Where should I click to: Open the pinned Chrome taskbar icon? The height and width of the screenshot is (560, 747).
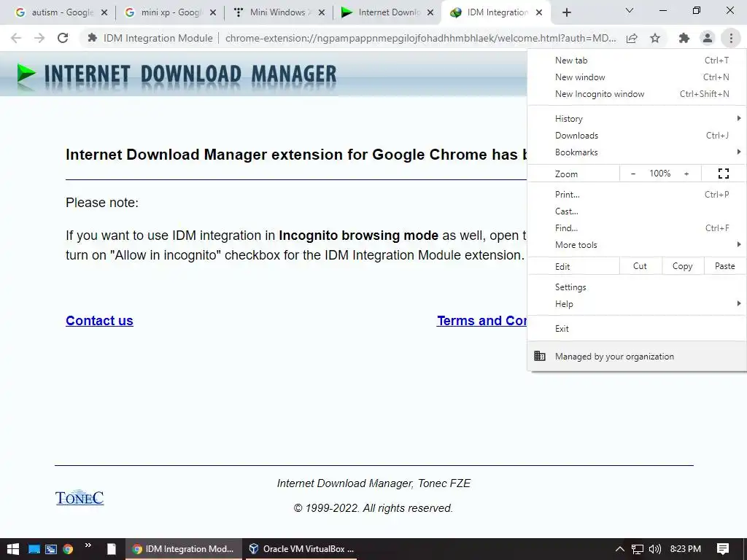tap(68, 549)
